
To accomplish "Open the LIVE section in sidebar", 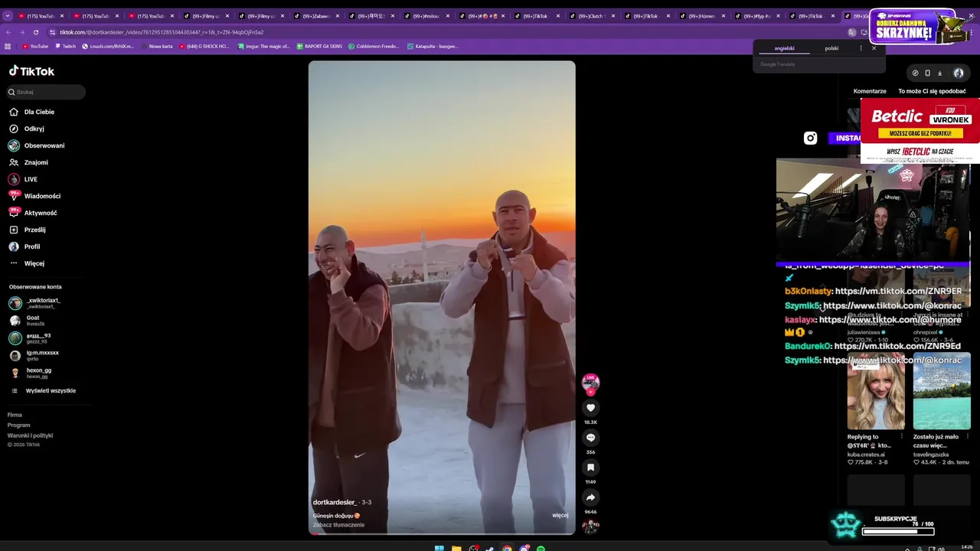I will click(31, 179).
